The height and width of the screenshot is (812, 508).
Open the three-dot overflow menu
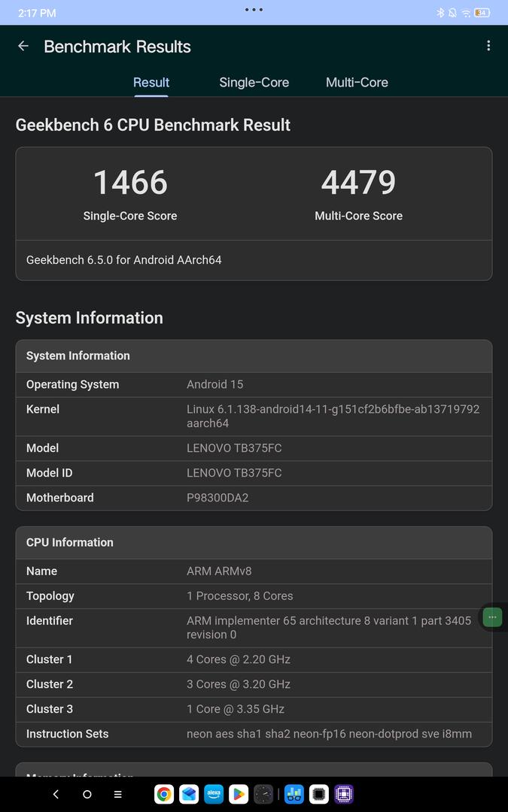point(488,46)
